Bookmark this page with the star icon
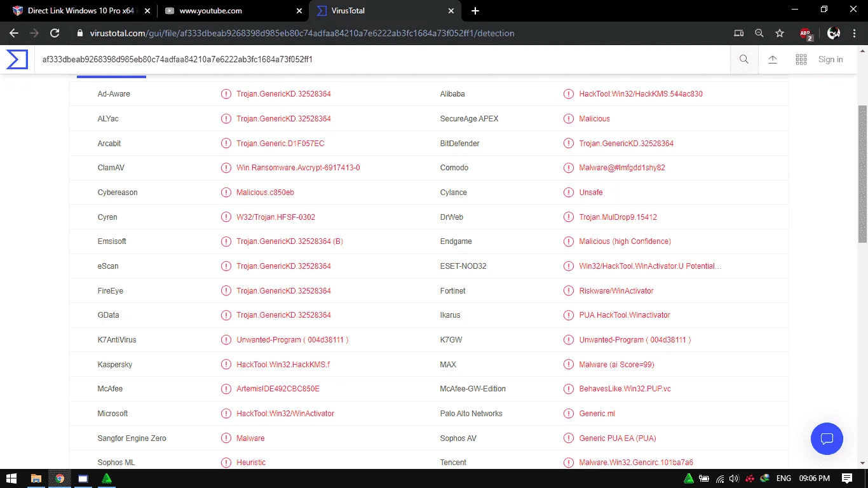Image resolution: width=868 pixels, height=488 pixels. pyautogui.click(x=780, y=33)
